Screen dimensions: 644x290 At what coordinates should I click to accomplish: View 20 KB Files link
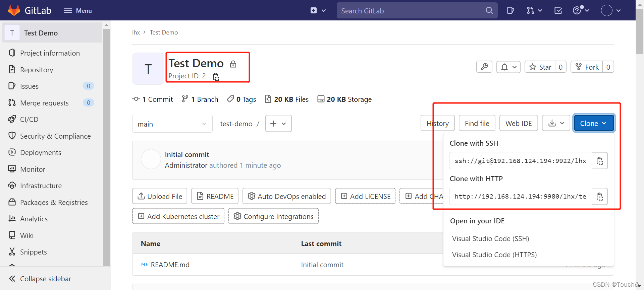(x=287, y=99)
